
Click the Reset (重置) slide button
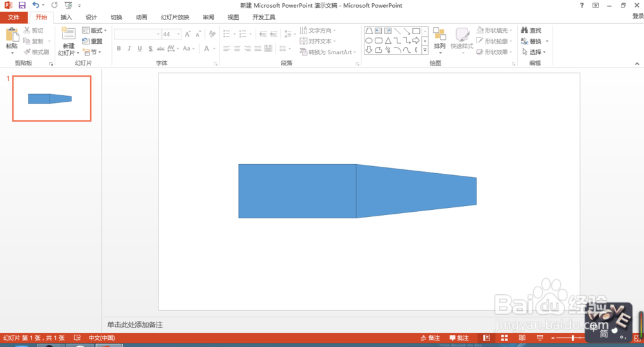pos(92,41)
